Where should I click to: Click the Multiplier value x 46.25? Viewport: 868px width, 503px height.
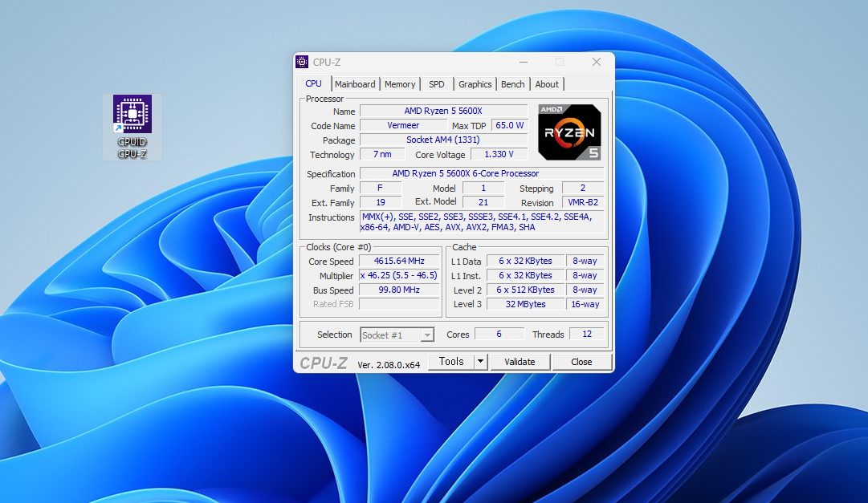coord(399,276)
